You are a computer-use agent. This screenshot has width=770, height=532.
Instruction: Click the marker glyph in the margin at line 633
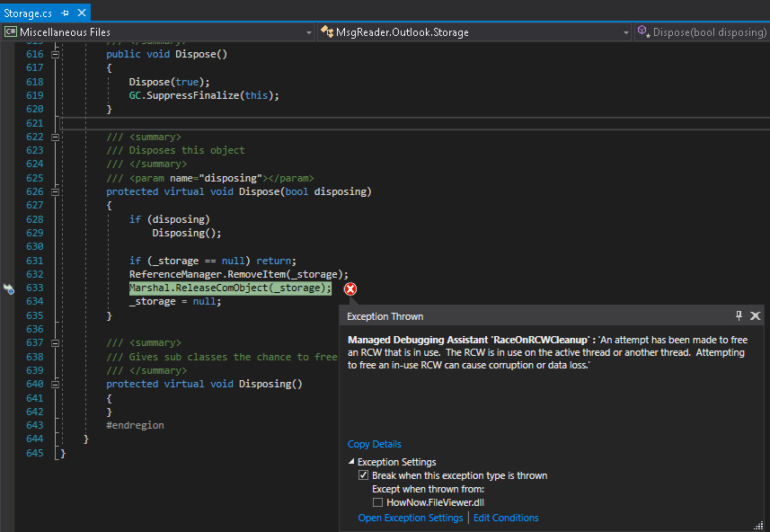pyautogui.click(x=8, y=289)
